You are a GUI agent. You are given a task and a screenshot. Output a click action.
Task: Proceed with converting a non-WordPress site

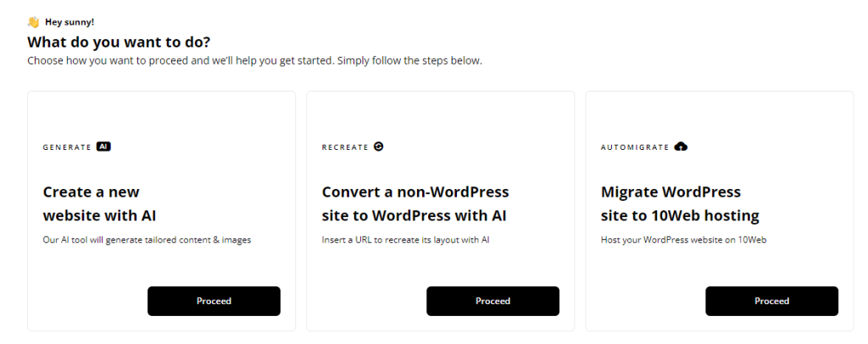[x=492, y=301]
